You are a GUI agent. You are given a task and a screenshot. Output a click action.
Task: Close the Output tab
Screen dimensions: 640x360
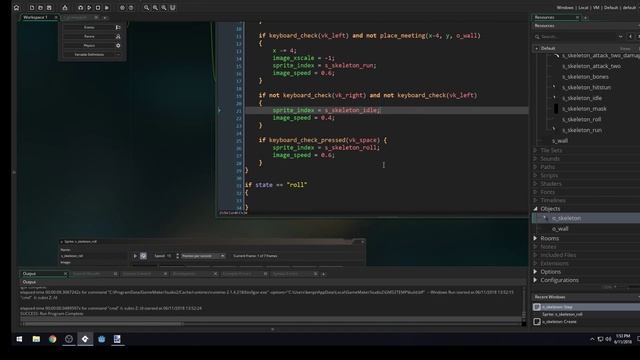pyautogui.click(x=65, y=274)
